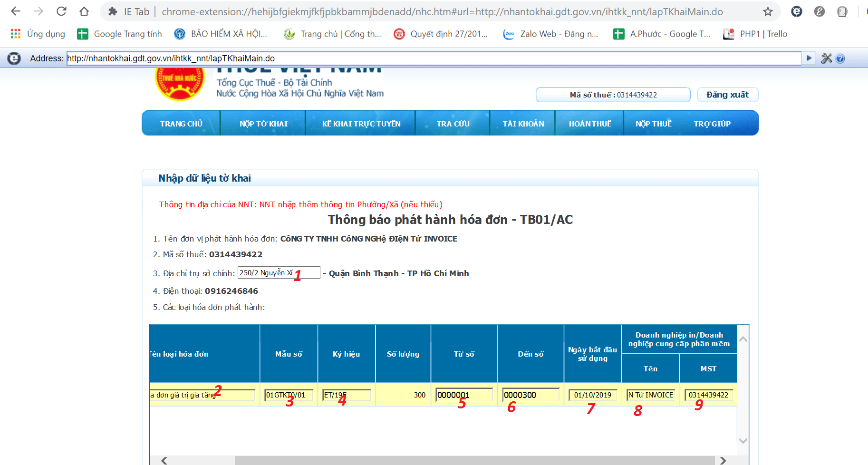Open the NỘP TỜ KHAI menu
Viewport: 868px width, 465px height.
pyautogui.click(x=263, y=124)
